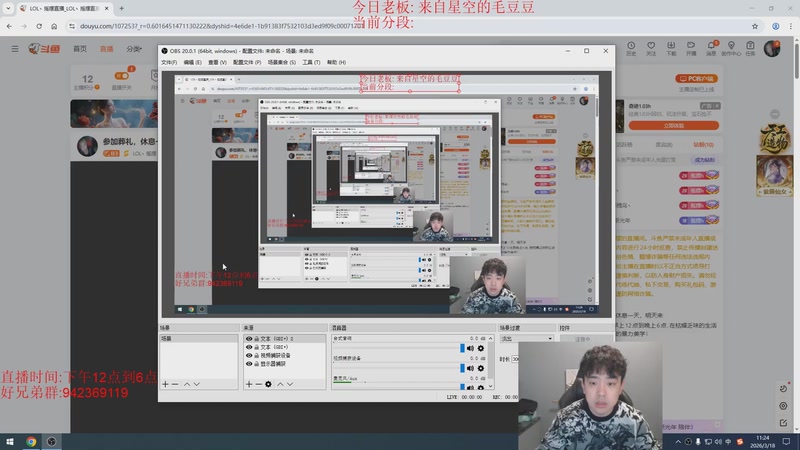
Task: Open the 配置文件(P) menu in OBS
Action: click(x=247, y=62)
